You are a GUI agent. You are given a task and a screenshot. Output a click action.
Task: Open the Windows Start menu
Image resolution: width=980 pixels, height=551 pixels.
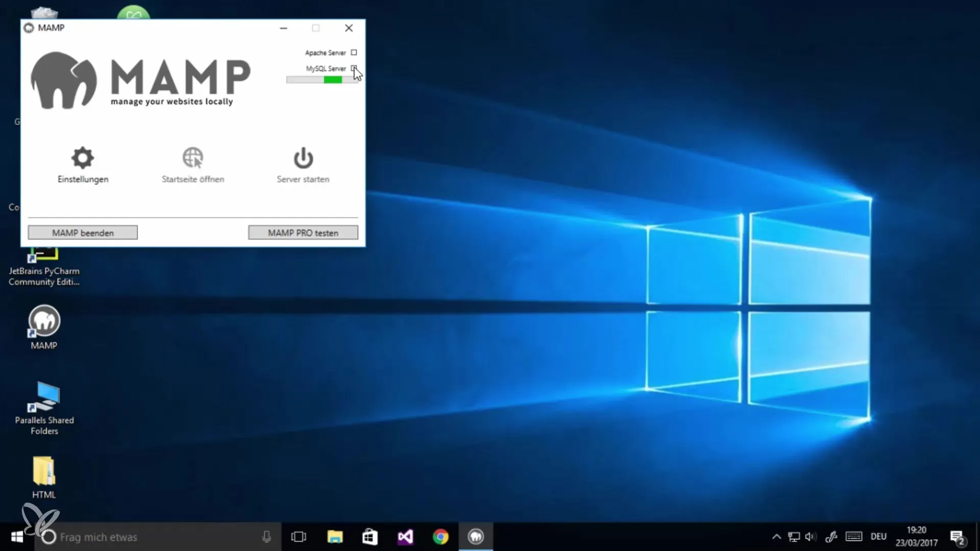tap(17, 537)
